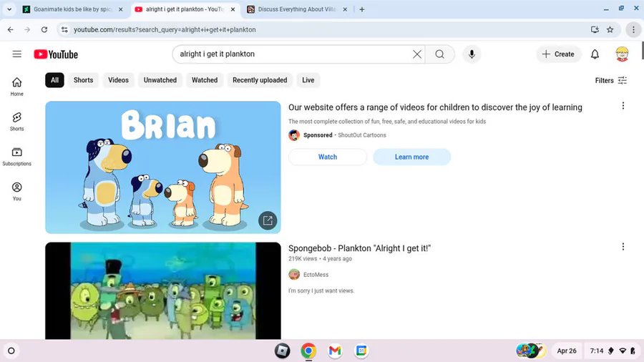Screen dimensions: 644x362
Task: Clear the search box with X
Action: click(x=417, y=54)
